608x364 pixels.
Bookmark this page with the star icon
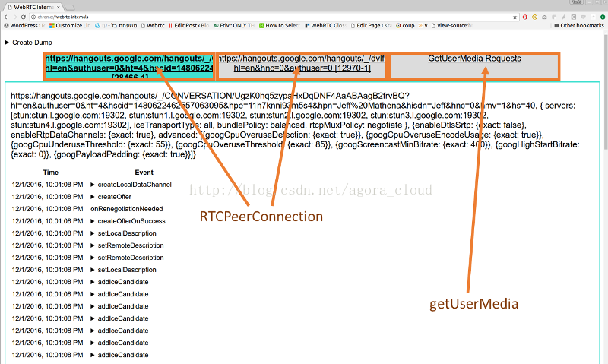(515, 17)
